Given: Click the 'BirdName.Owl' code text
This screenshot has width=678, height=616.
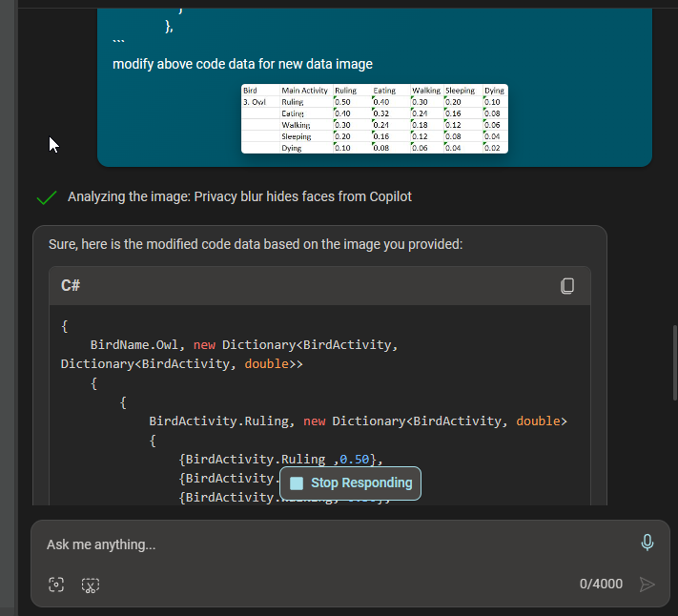Looking at the screenshot, I should (x=134, y=345).
